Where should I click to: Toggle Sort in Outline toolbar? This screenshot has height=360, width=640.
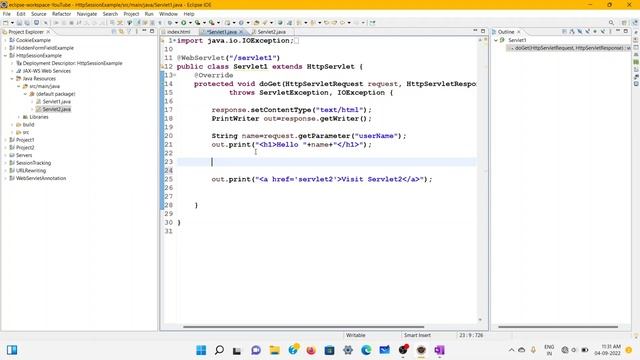click(x=572, y=31)
